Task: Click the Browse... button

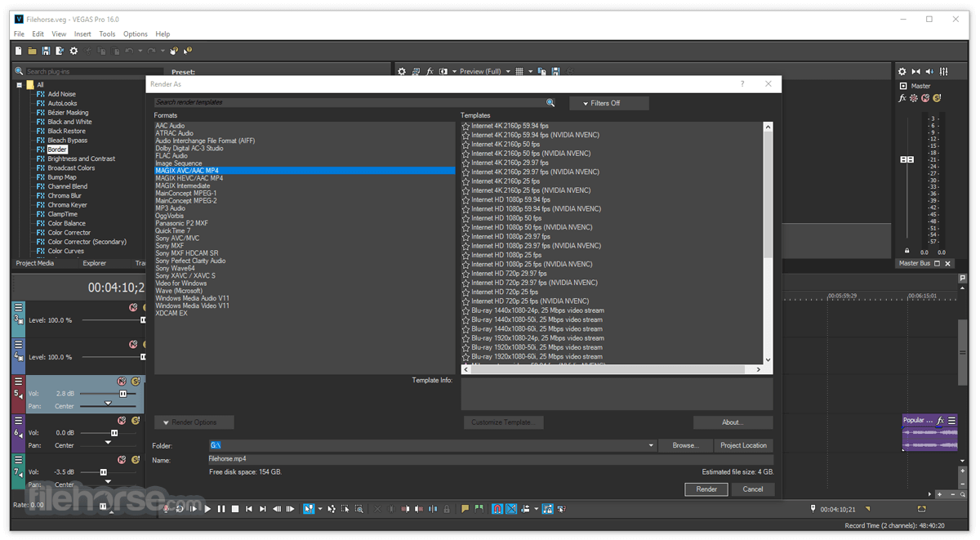Action: click(685, 445)
